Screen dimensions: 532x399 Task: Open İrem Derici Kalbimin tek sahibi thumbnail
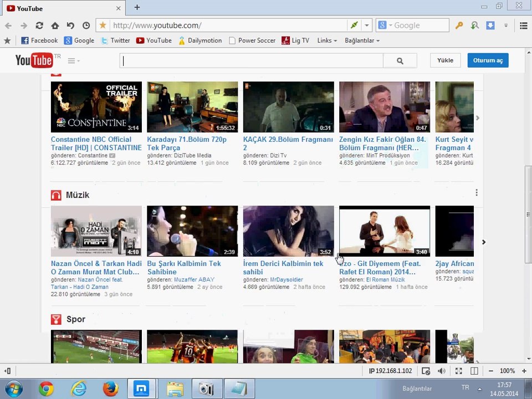(288, 231)
